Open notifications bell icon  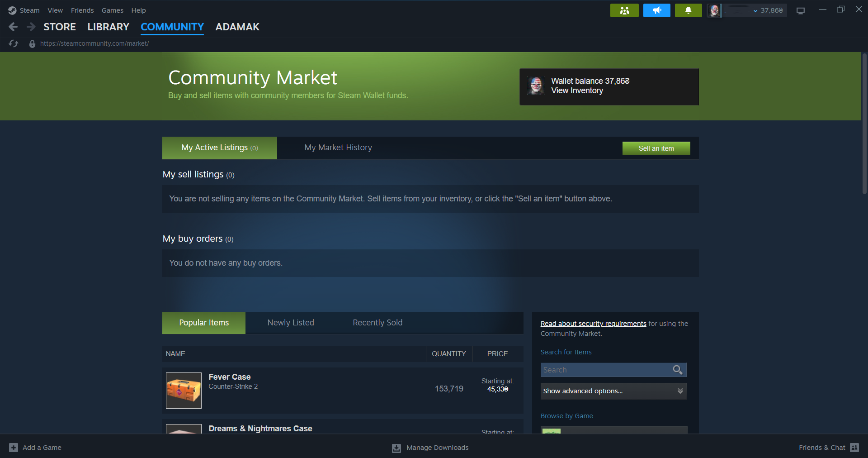[688, 10]
